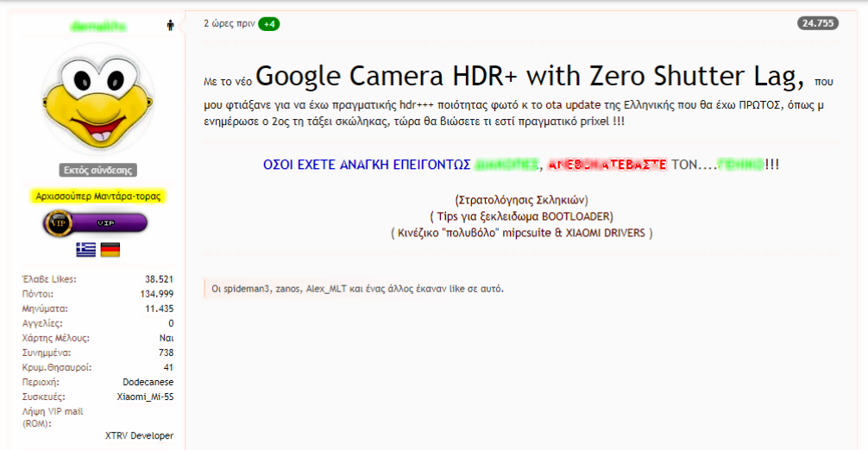868x450 pixels.
Task: Click the male gender icon beside the username
Action: (x=170, y=27)
